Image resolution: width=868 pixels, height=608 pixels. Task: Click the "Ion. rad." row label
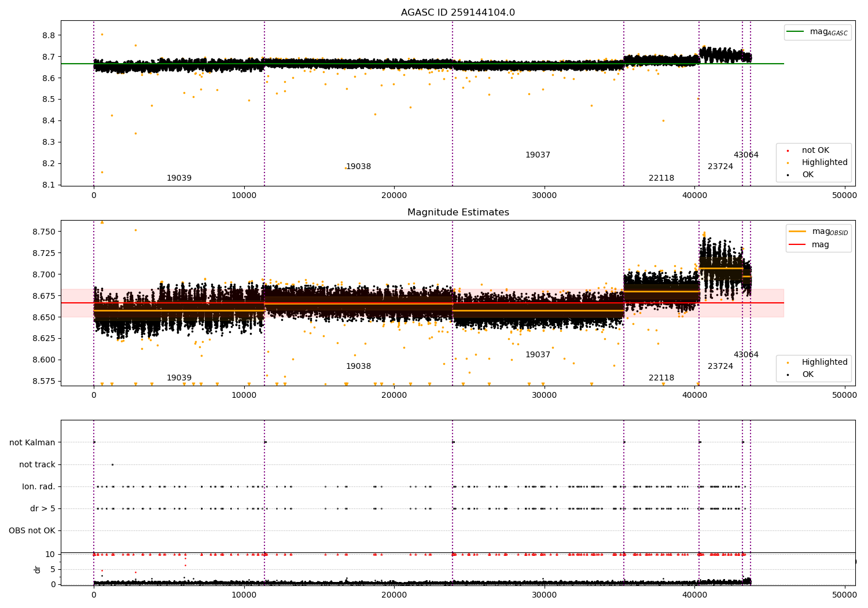[39, 487]
